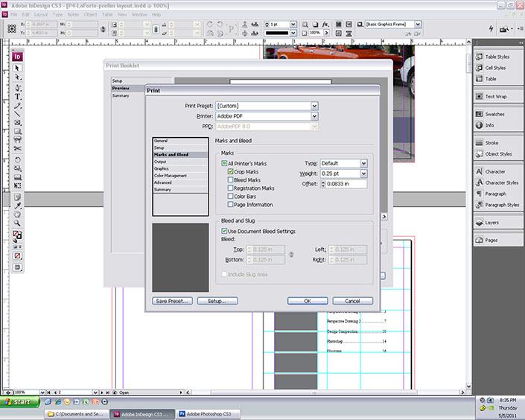Switch to Adobe Photoshop CS3 taskbar button
Viewport: 525px width, 420px height.
(208, 414)
